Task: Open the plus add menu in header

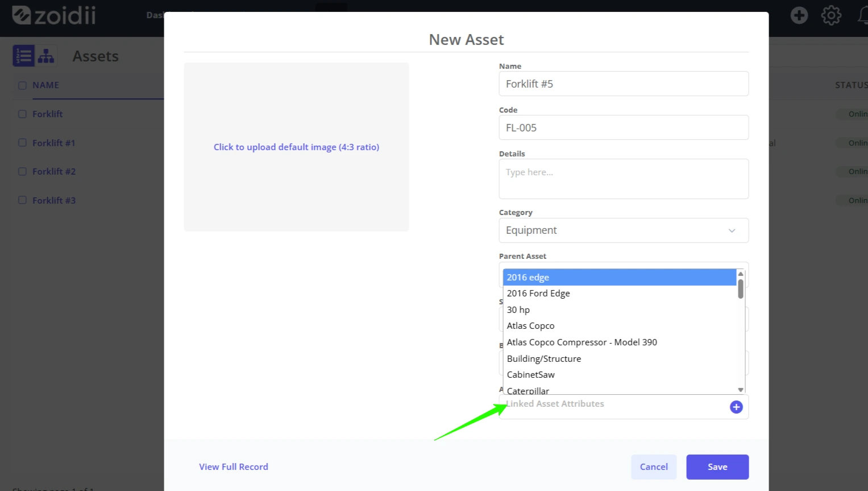Action: [x=799, y=15]
